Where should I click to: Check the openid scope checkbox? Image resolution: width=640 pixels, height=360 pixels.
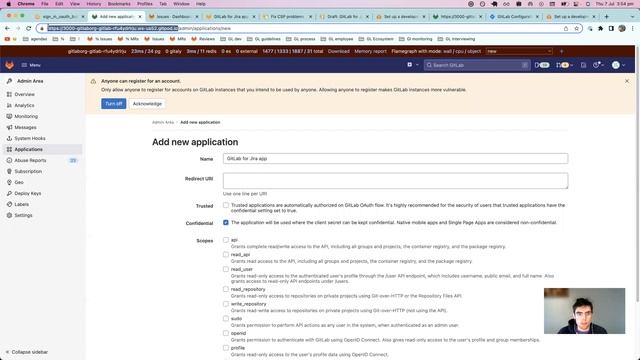click(x=226, y=333)
